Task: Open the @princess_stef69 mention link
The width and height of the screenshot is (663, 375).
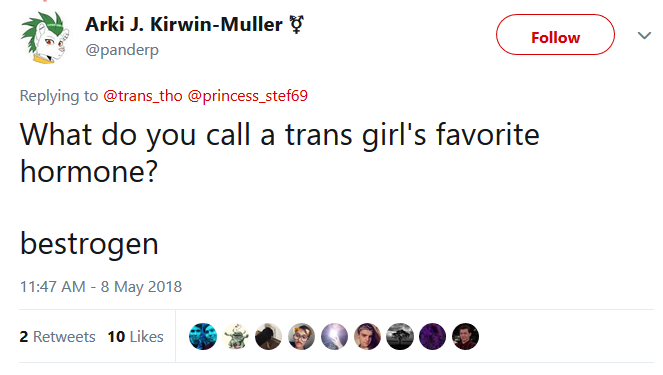Action: (247, 96)
